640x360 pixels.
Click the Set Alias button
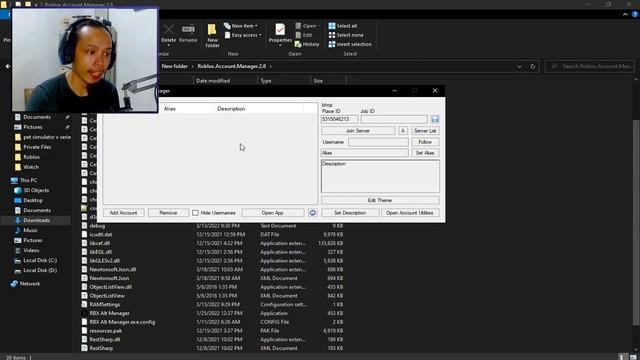pos(425,153)
